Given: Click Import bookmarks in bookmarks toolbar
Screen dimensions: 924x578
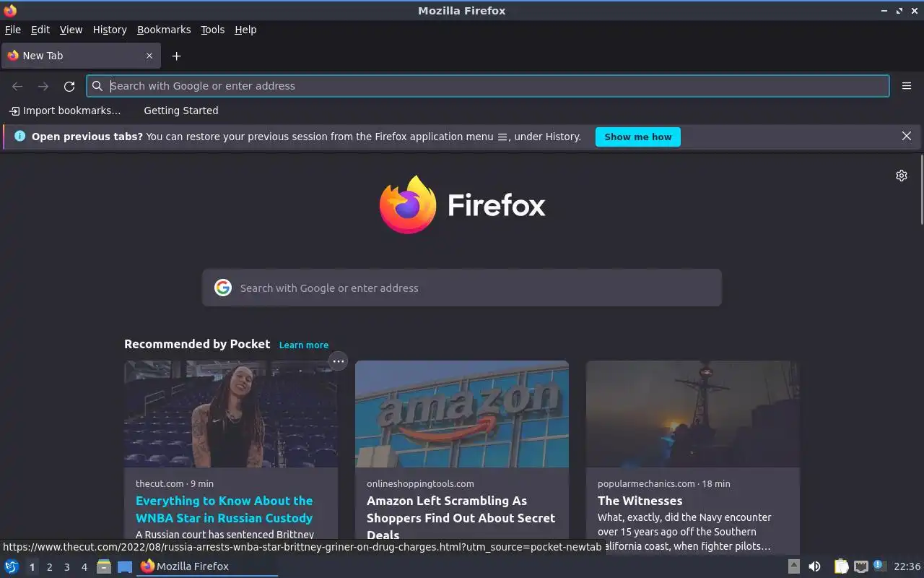Looking at the screenshot, I should click(x=65, y=111).
